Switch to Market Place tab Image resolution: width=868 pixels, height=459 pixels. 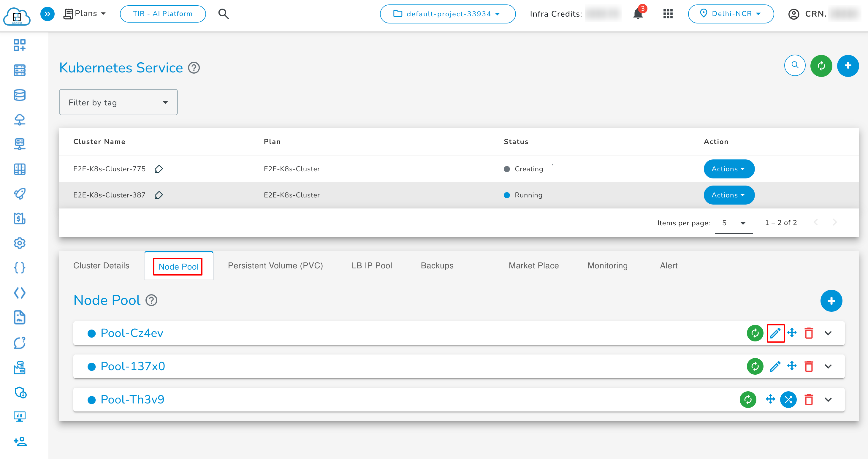(x=533, y=265)
